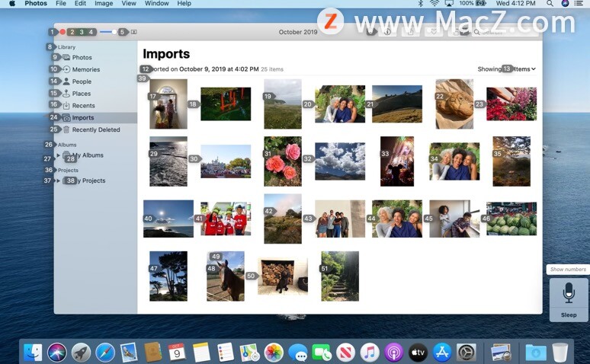
Task: Toggle the Favorite heart button
Action: 434,32
